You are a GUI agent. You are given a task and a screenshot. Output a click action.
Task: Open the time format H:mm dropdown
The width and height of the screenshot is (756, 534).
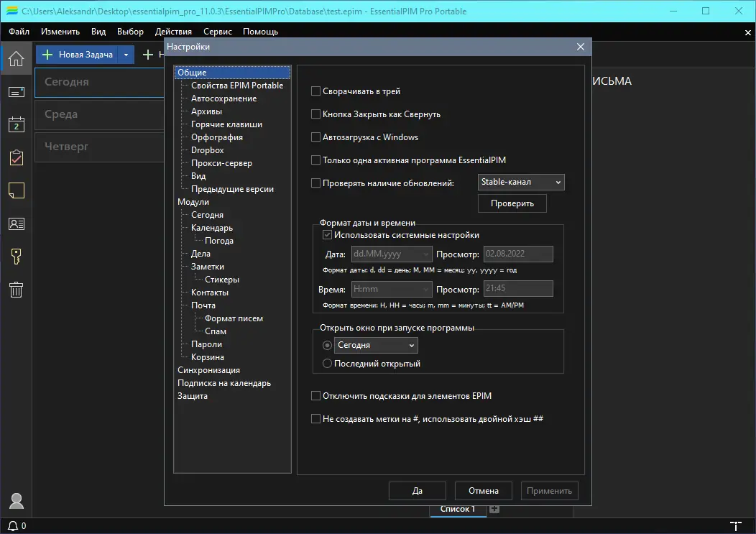(392, 289)
